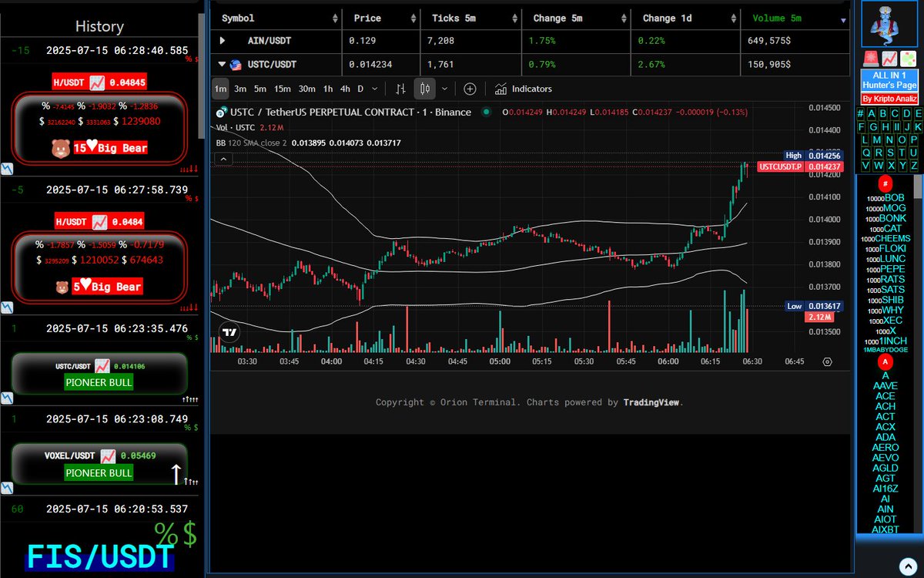Open AAVE in the coin list
This screenshot has width=924, height=578.
(x=885, y=385)
